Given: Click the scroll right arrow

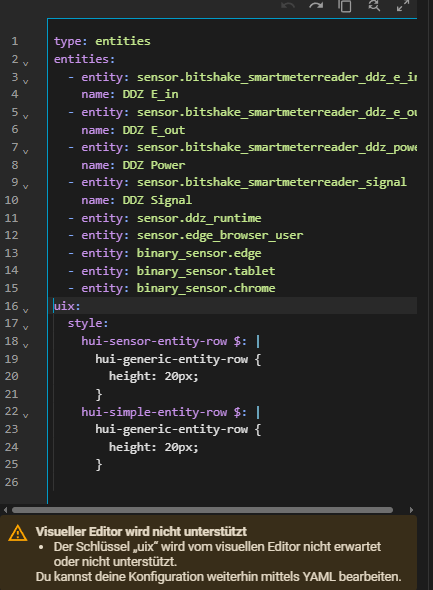Looking at the screenshot, I should (x=411, y=510).
